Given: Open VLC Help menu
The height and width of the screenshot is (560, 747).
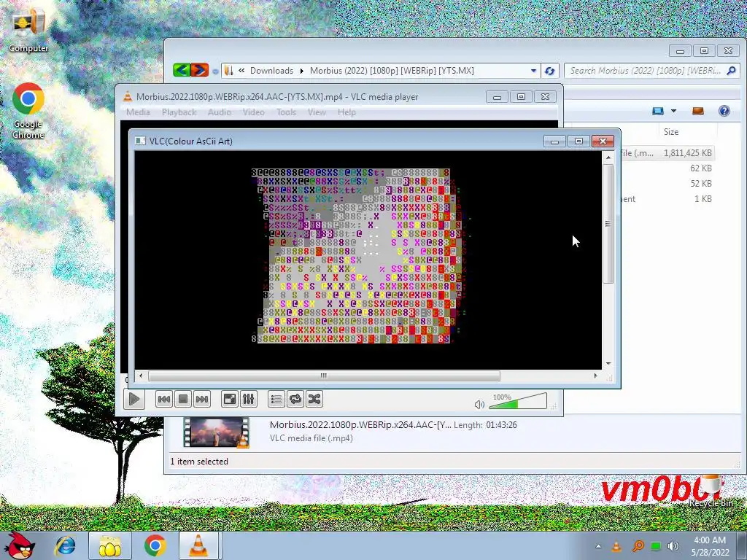Looking at the screenshot, I should coord(347,112).
